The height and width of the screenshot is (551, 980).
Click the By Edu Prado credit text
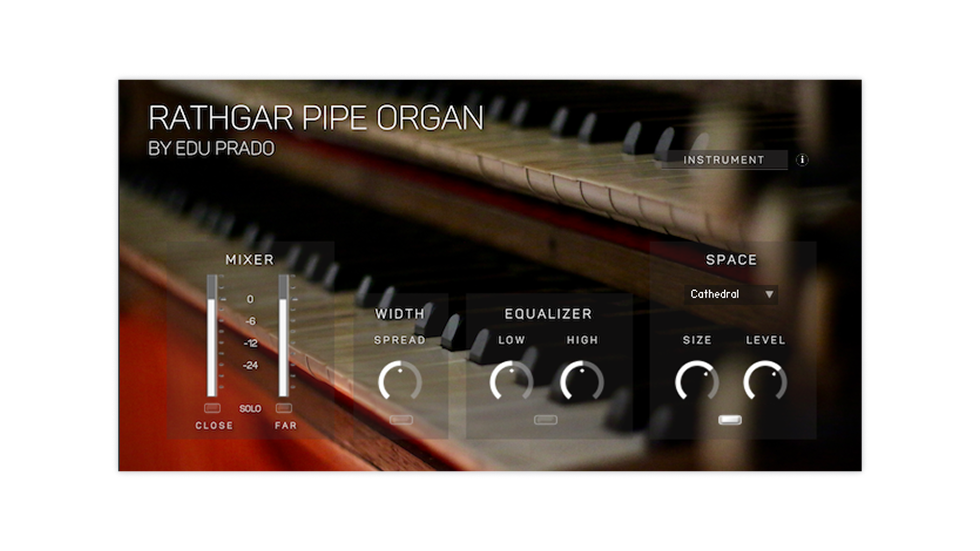211,148
